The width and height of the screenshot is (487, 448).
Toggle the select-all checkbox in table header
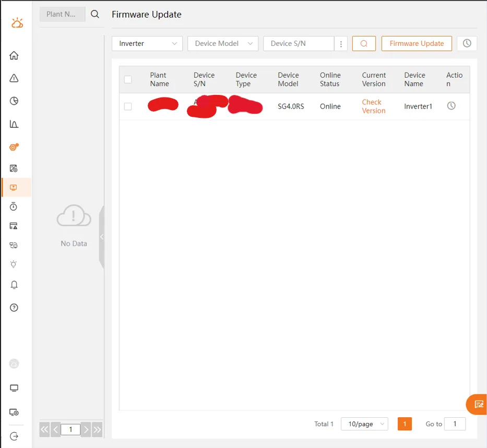(128, 80)
